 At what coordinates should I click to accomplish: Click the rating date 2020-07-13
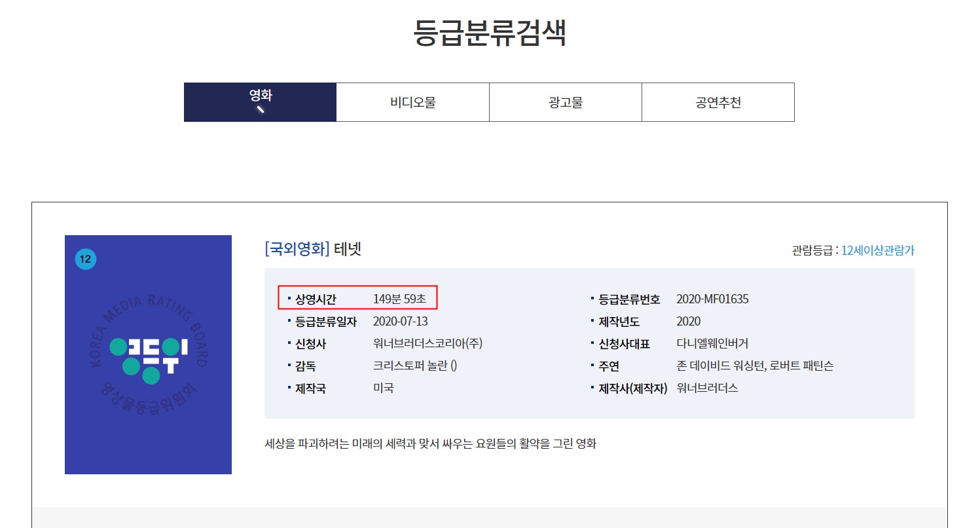[401, 322]
